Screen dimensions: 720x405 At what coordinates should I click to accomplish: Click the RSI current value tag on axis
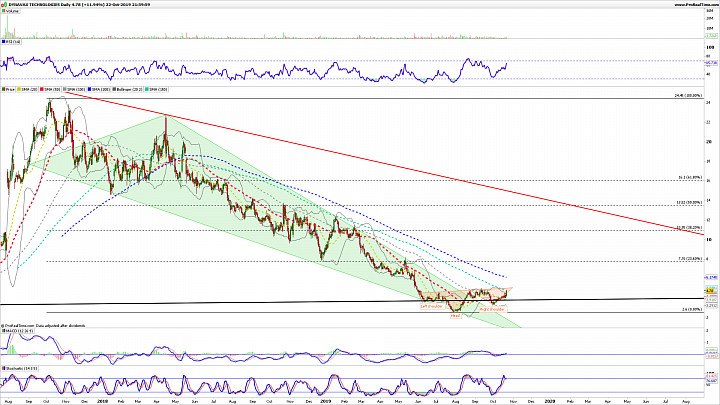click(711, 62)
